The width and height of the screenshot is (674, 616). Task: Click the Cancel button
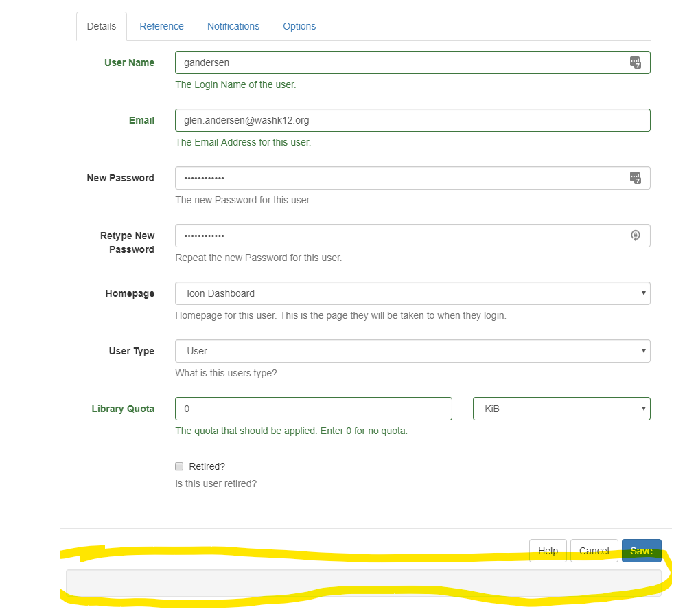[x=594, y=551]
